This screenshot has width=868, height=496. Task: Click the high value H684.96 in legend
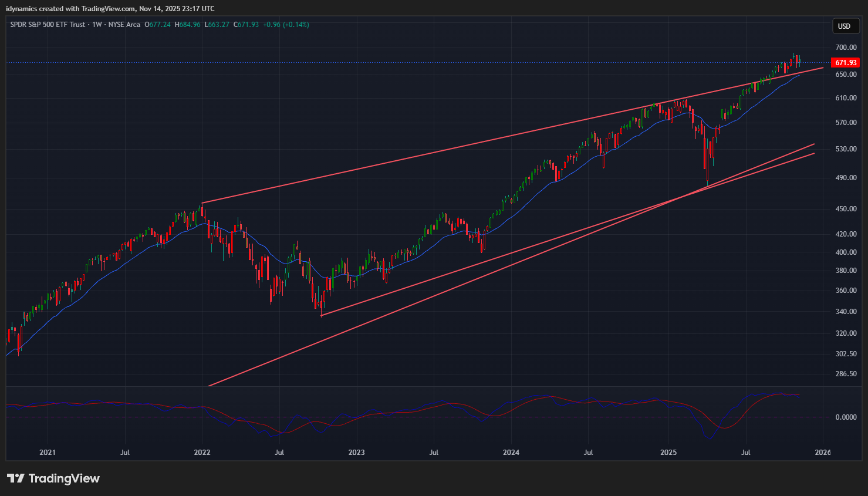point(188,25)
